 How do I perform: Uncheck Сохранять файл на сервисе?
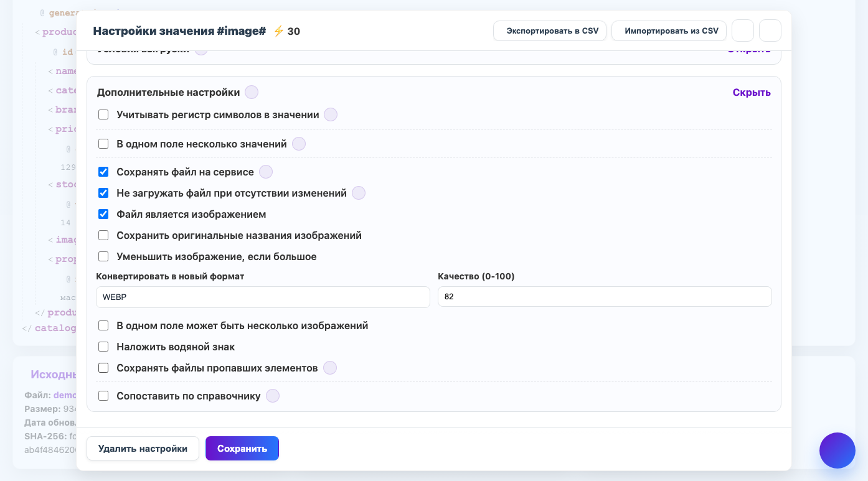[103, 172]
